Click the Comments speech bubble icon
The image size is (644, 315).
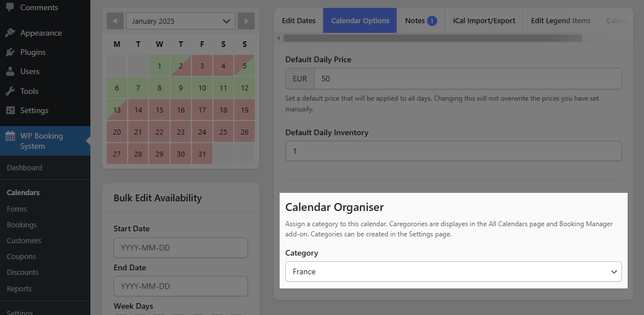tap(10, 7)
